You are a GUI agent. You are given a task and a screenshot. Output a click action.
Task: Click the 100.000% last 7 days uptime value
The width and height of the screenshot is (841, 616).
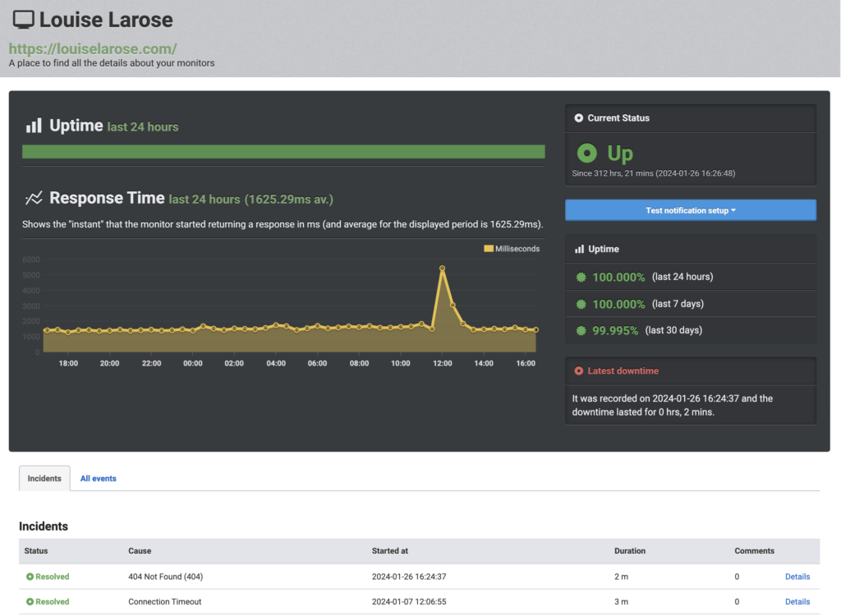[x=618, y=304]
